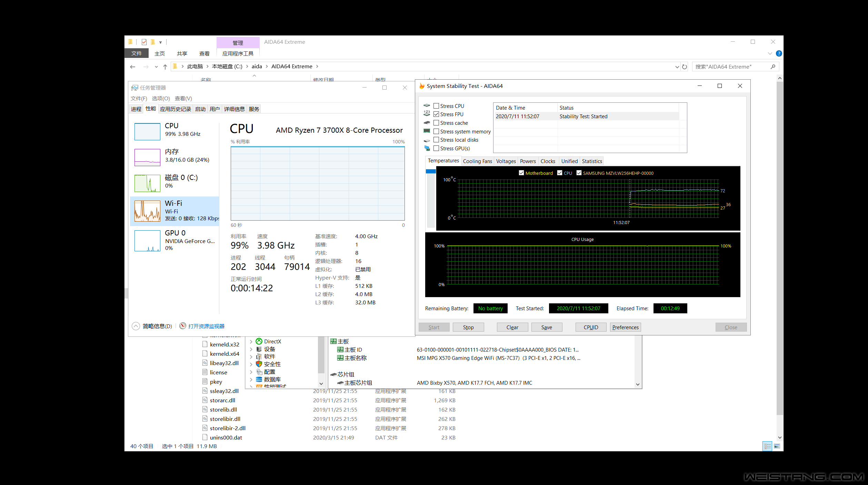Toggle the Motherboard temperature checkbox
Viewport: 868px width, 485px height.
[x=521, y=173]
